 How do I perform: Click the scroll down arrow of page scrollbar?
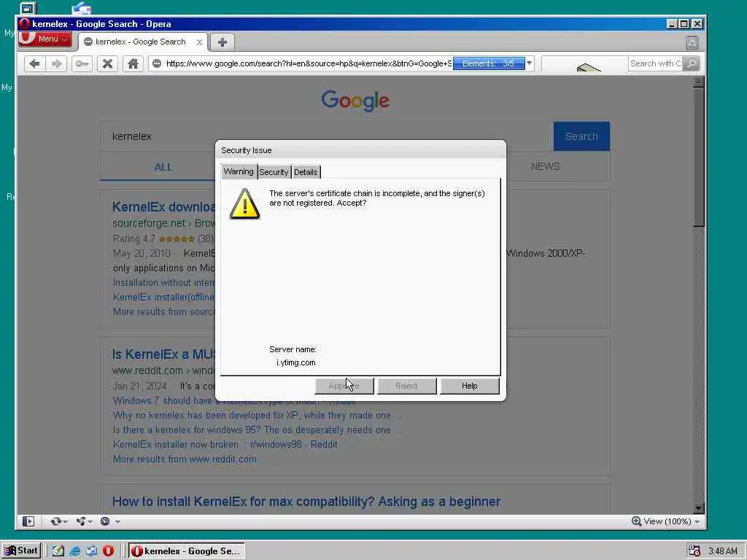click(699, 508)
